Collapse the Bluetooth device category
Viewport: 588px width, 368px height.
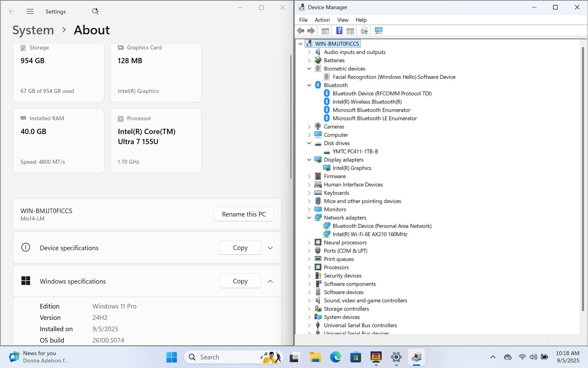pyautogui.click(x=309, y=85)
